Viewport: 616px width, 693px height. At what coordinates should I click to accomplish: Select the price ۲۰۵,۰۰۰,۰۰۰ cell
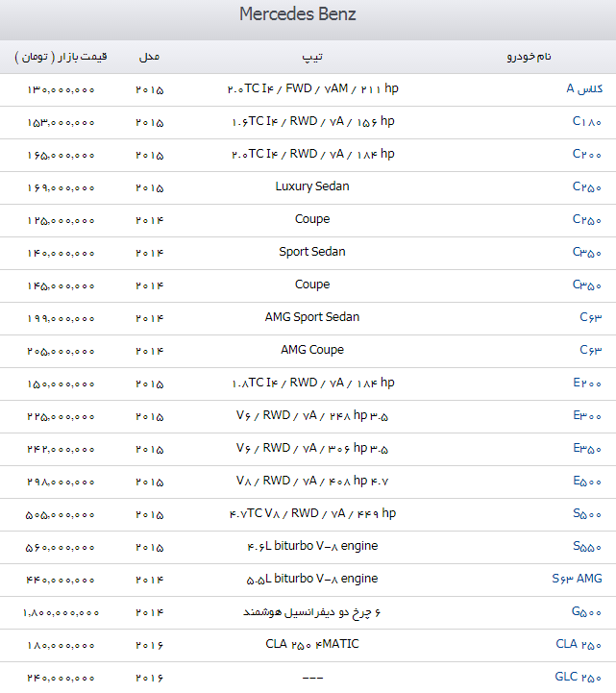(x=61, y=352)
